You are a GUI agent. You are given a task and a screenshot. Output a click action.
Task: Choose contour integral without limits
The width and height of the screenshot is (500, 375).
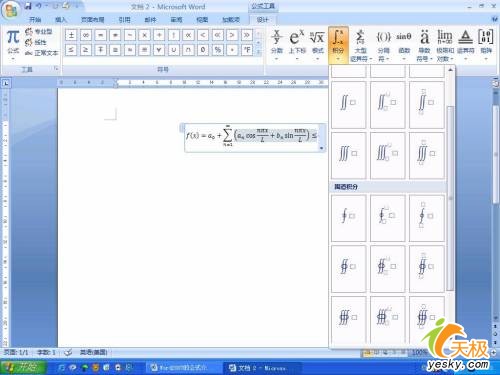pos(348,218)
